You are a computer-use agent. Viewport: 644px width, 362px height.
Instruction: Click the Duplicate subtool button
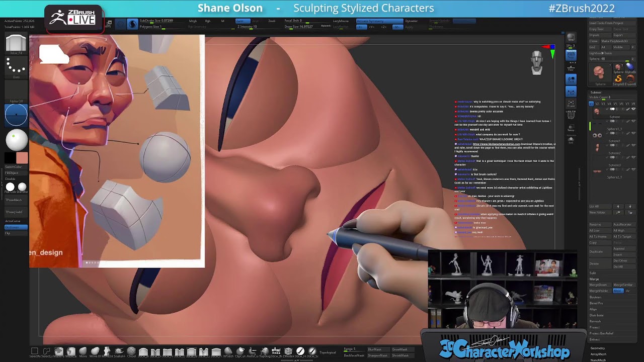point(600,251)
